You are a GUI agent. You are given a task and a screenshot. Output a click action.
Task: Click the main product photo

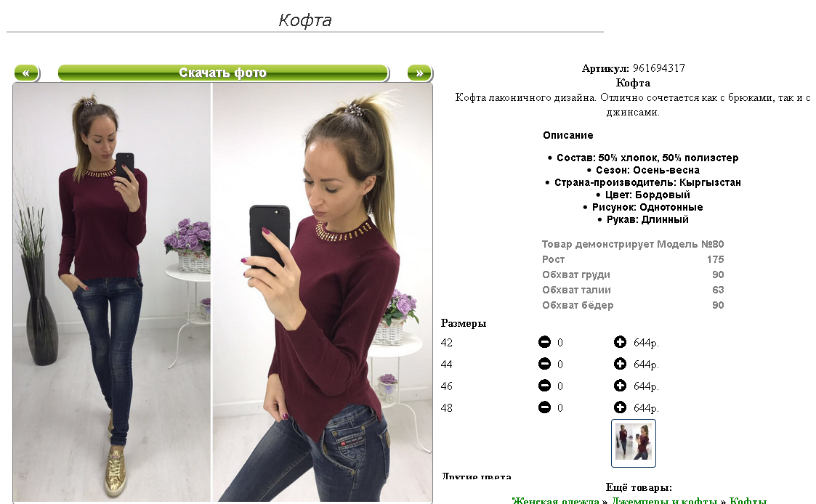[223, 293]
